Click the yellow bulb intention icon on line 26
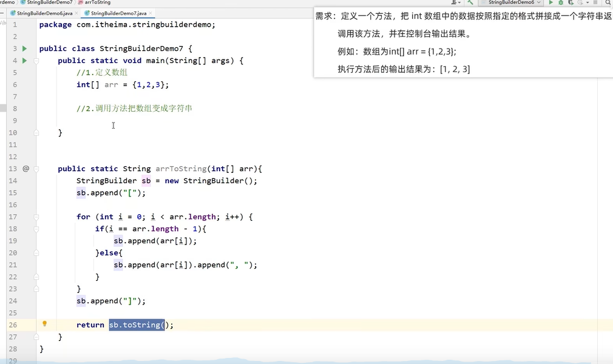 pyautogui.click(x=44, y=325)
